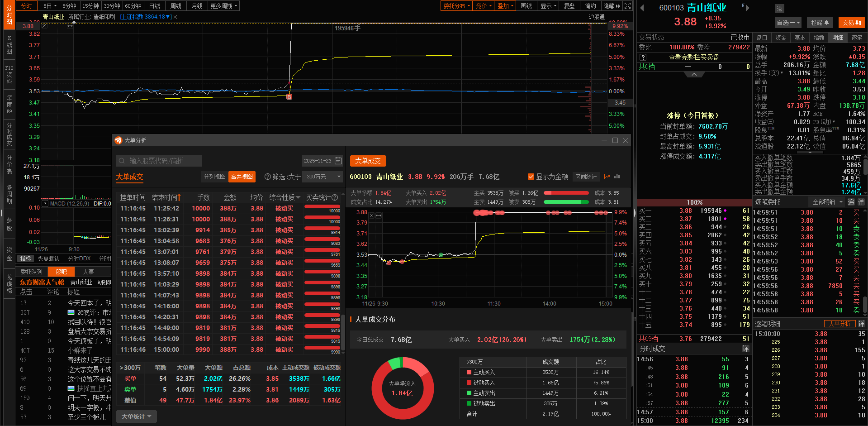868x426 pixels.
Task: Open the 港 Hong Kong link icon
Action: [779, 9]
